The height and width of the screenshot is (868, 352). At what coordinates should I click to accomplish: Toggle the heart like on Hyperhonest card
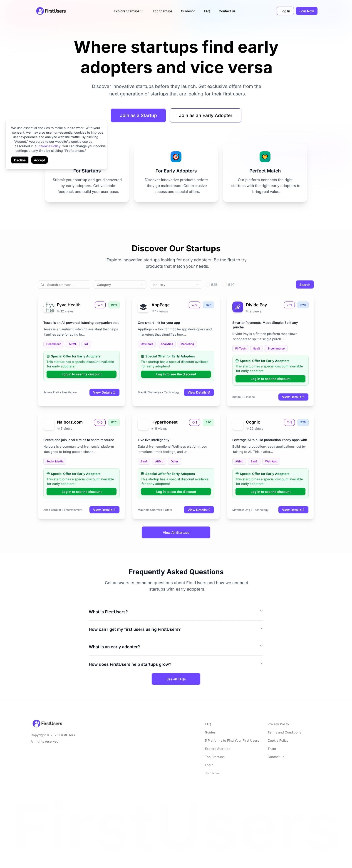(x=194, y=422)
